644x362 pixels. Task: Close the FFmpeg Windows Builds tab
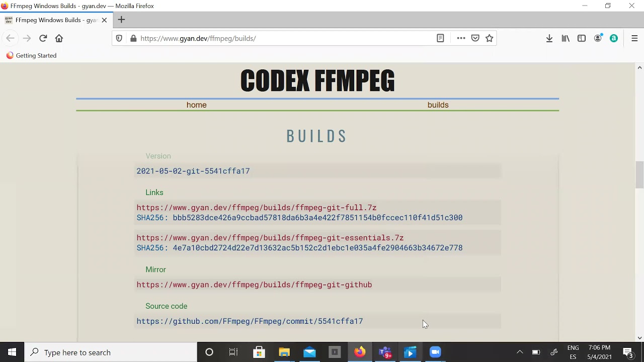coord(104,20)
